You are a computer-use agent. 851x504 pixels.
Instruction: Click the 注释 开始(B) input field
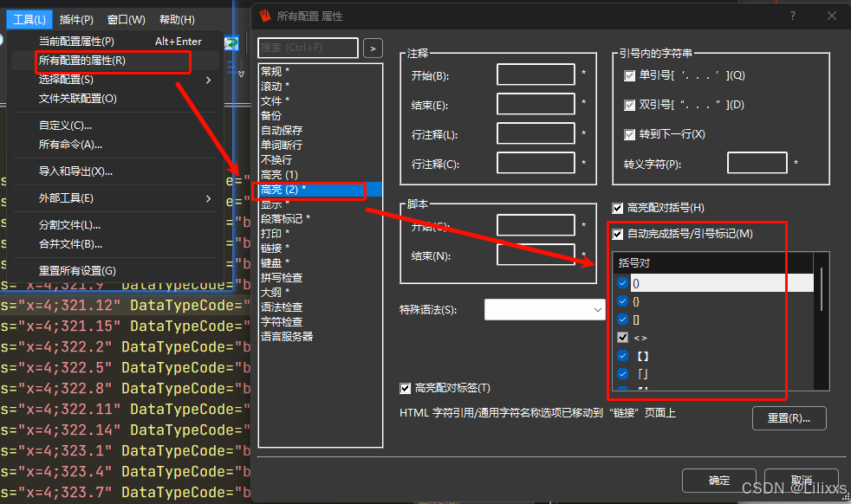click(536, 74)
